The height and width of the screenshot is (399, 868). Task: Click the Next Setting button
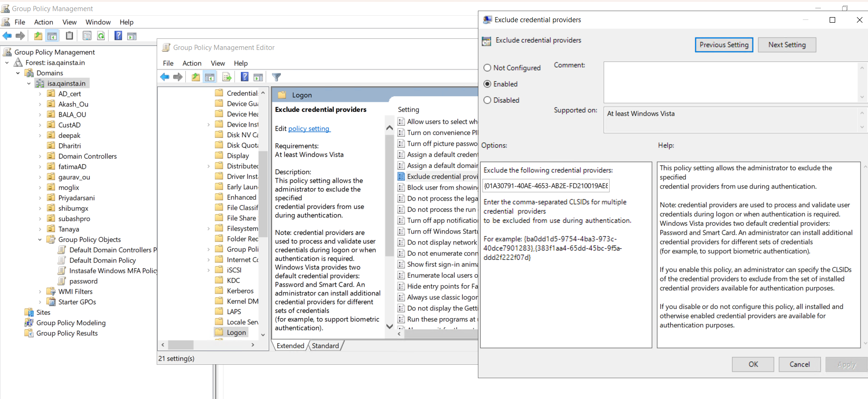pyautogui.click(x=787, y=45)
